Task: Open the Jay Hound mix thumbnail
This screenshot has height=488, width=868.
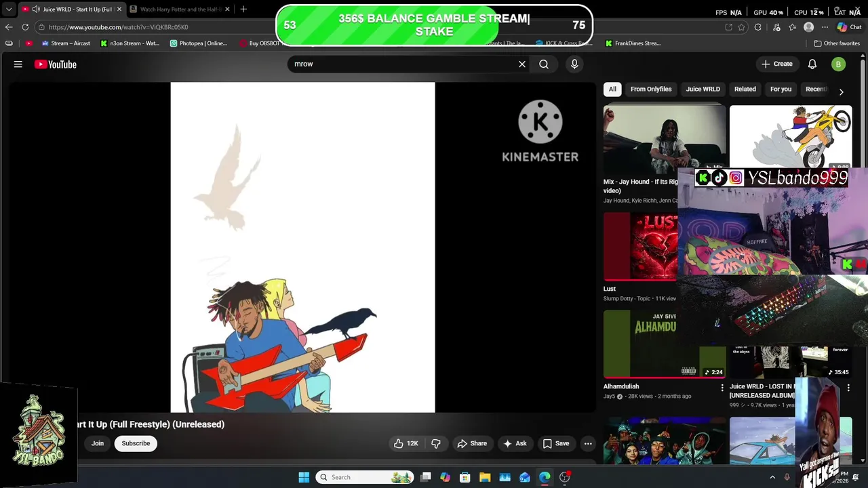Action: (664, 140)
